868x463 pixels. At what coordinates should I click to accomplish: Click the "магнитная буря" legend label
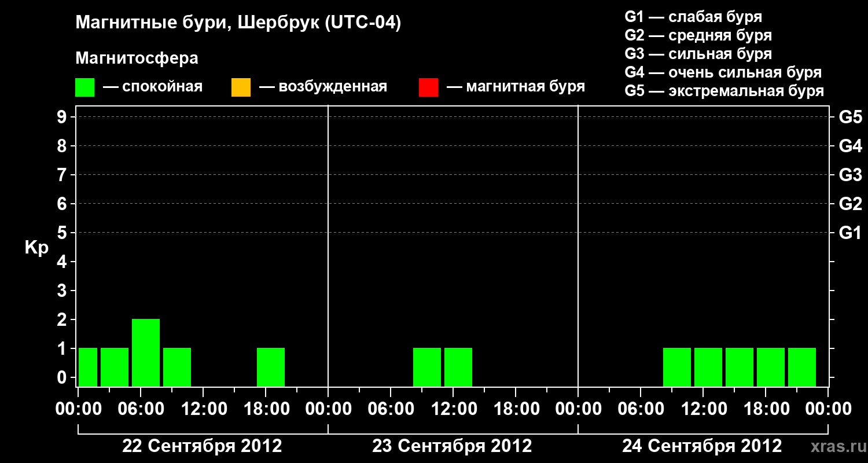click(525, 87)
